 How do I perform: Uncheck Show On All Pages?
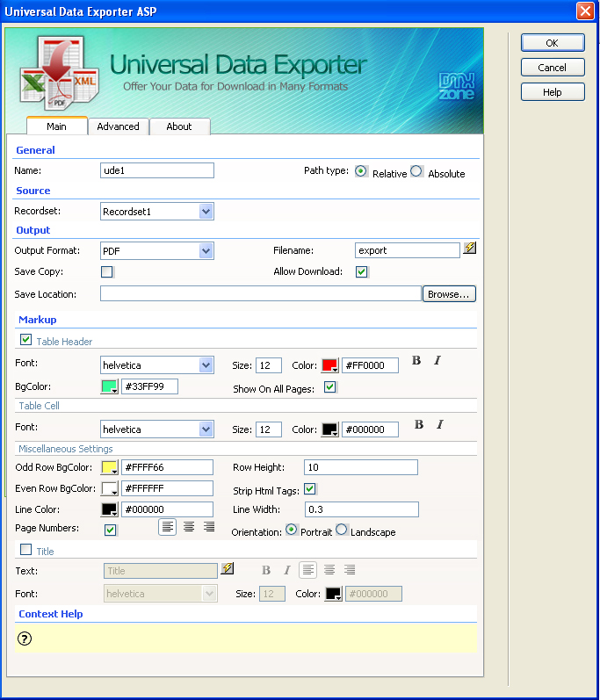(x=330, y=387)
